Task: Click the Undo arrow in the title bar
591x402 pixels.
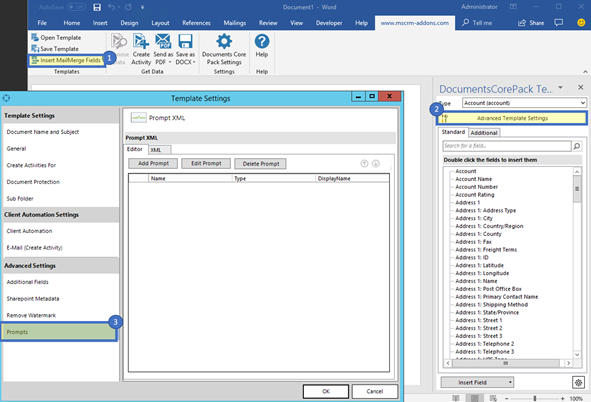Action: pos(111,7)
